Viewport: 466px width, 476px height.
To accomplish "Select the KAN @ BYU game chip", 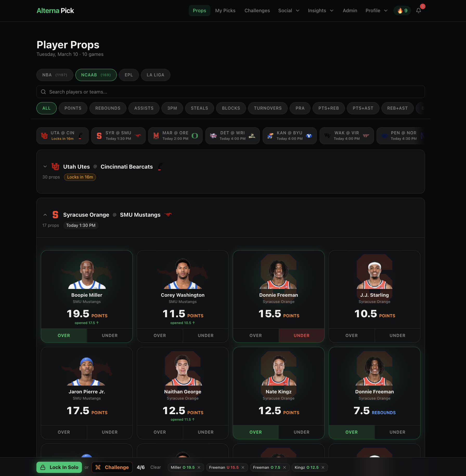I will coord(289,136).
